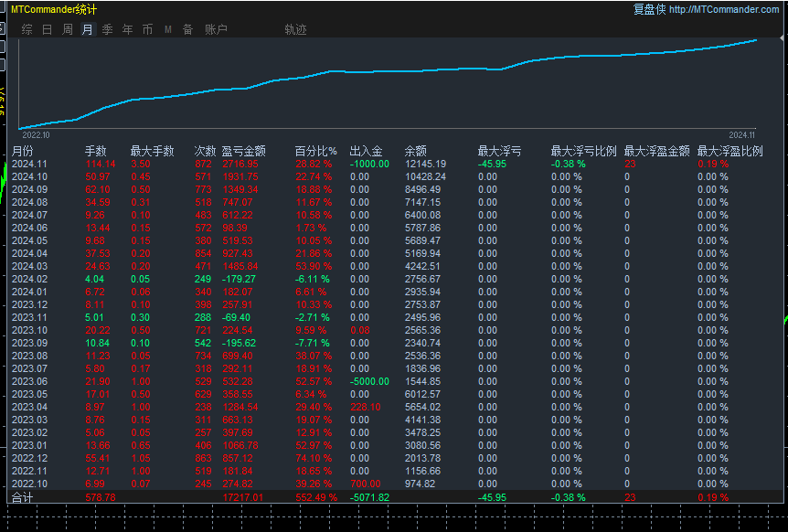Select the 228.10 deposit value
The image size is (788, 532).
coord(366,407)
